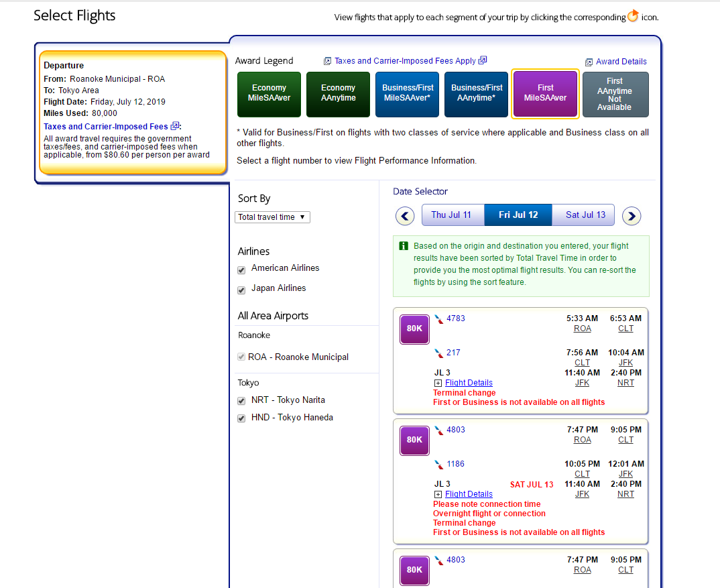The image size is (720, 588).
Task: Click American Airlines logo beside flight 4783
Action: [x=439, y=318]
